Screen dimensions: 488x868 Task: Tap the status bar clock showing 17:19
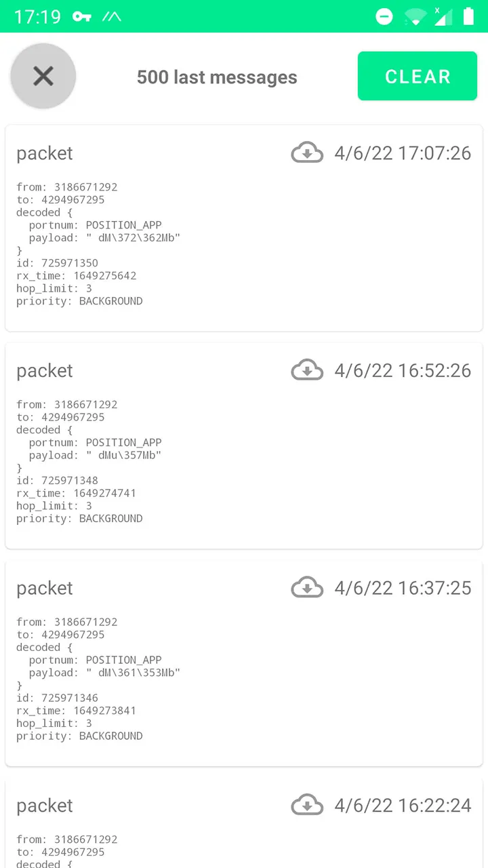[x=37, y=16]
